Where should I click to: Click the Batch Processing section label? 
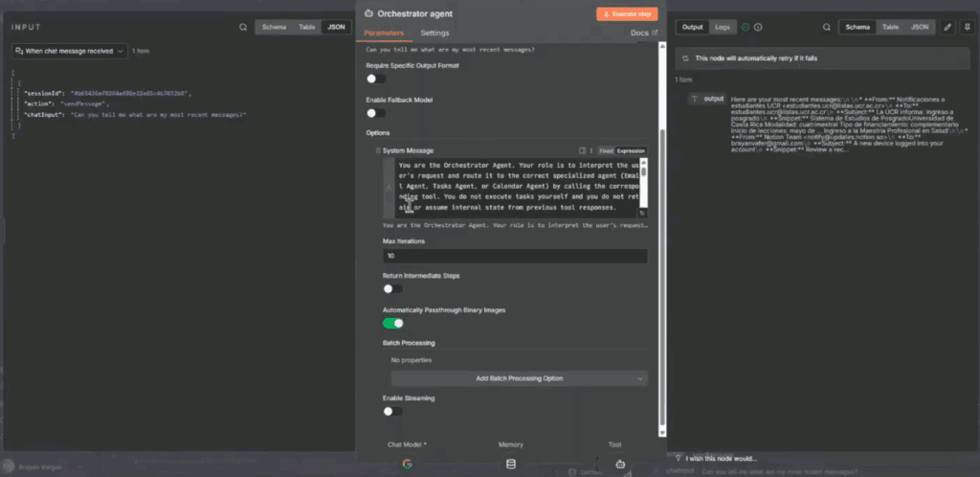[x=409, y=343]
